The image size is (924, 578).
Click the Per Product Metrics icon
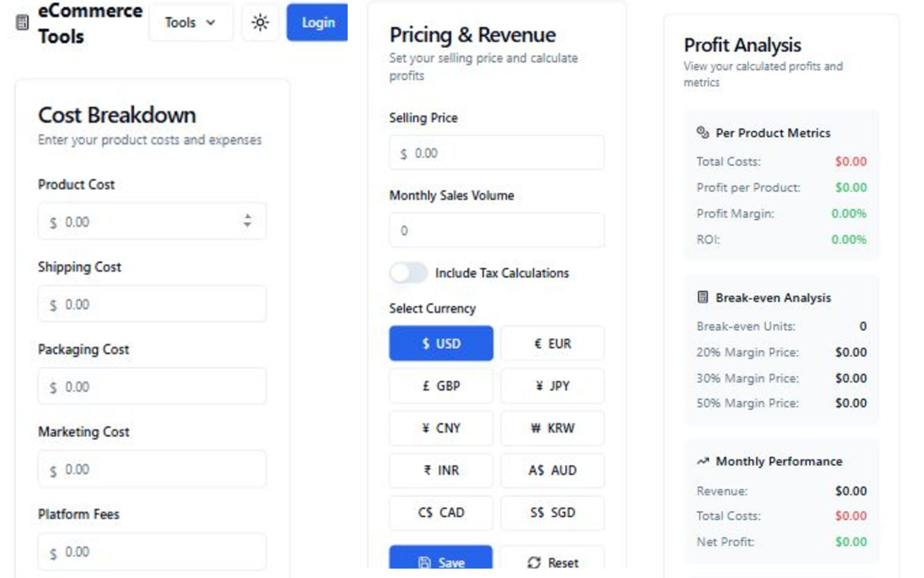click(702, 132)
